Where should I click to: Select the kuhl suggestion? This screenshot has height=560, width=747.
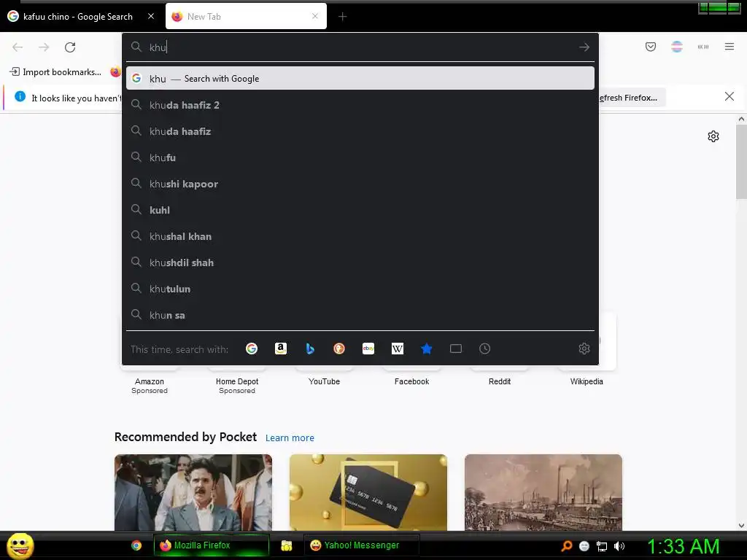click(x=360, y=210)
